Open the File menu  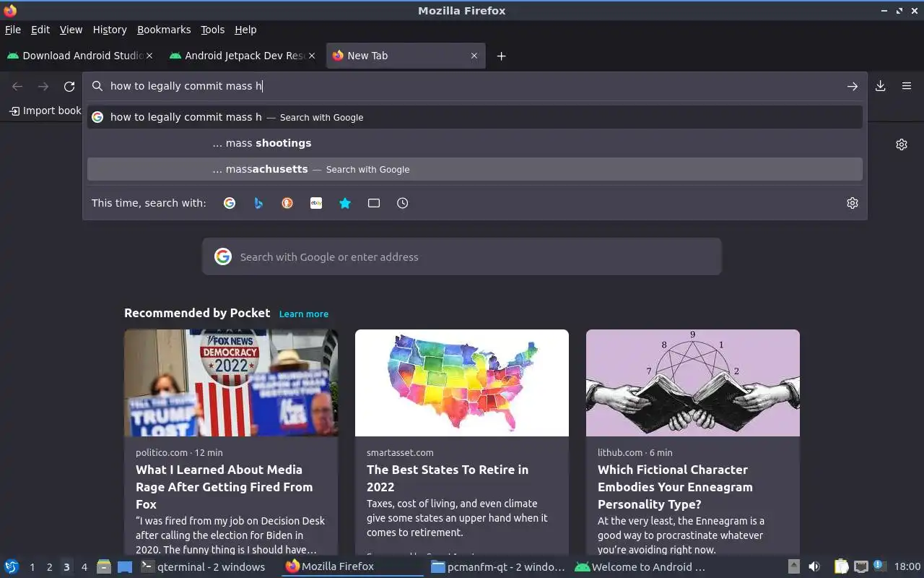pyautogui.click(x=13, y=30)
